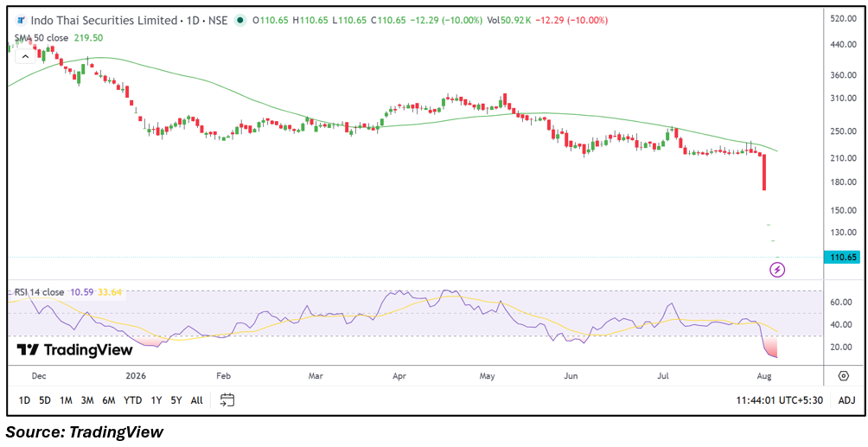Click the 250.00 price axis label
Screen dimensions: 868x447
pyautogui.click(x=844, y=131)
